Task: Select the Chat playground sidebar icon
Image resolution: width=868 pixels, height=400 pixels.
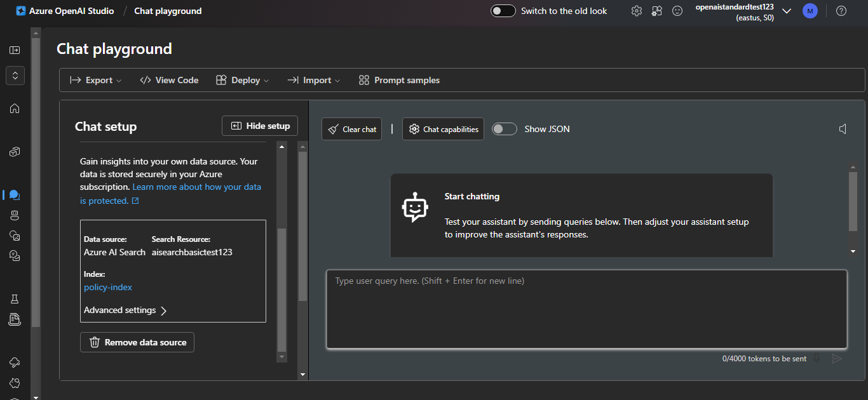Action: pyautogui.click(x=15, y=195)
